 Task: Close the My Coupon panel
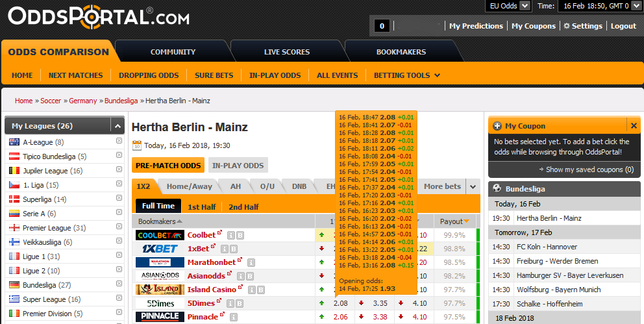click(634, 126)
